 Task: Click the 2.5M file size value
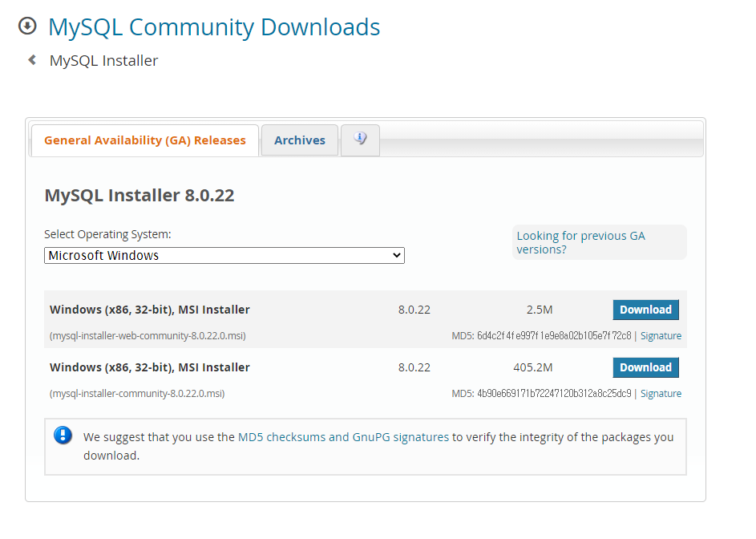540,310
